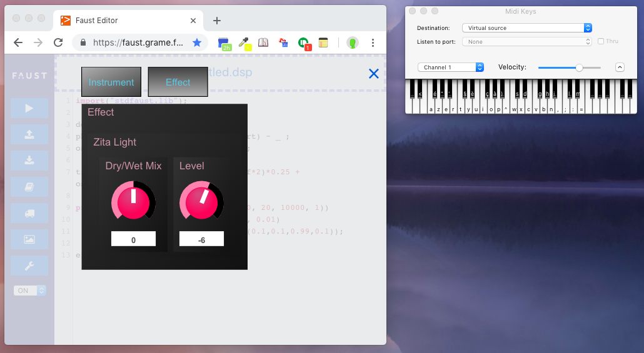Viewport: 644px width, 353px height.
Task: Close the Faust Editor tab
Action: (193, 21)
